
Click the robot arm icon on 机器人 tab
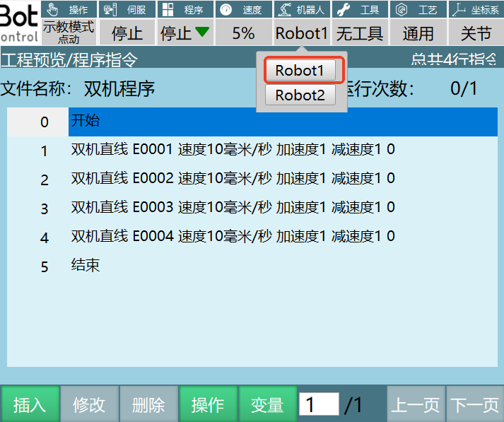(x=284, y=10)
